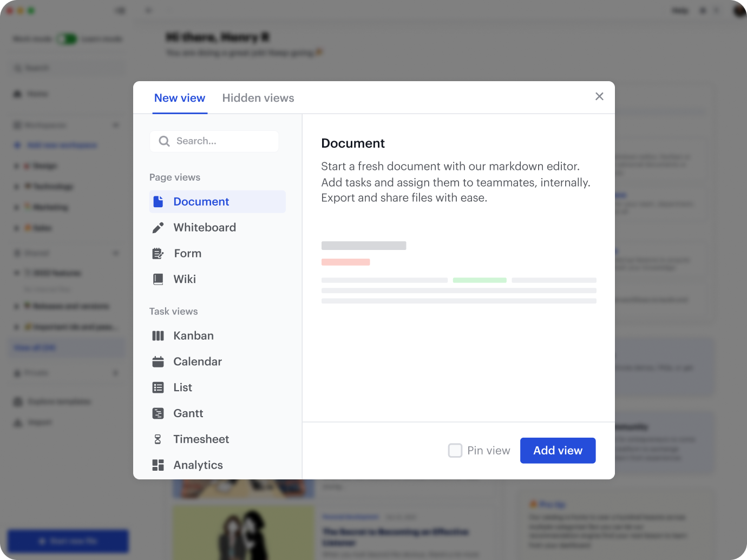Select the Analytics view icon
Screen dimensions: 747x560
158,465
